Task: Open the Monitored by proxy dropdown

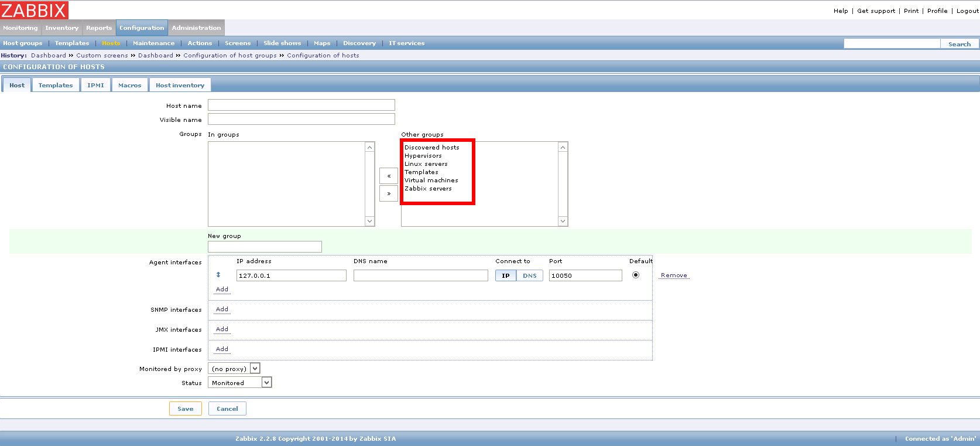Action: [x=234, y=369]
